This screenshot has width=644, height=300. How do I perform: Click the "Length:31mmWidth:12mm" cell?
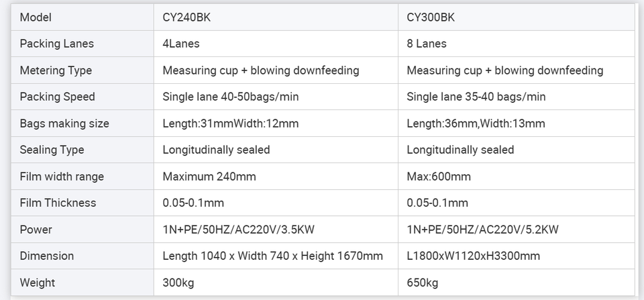point(231,123)
